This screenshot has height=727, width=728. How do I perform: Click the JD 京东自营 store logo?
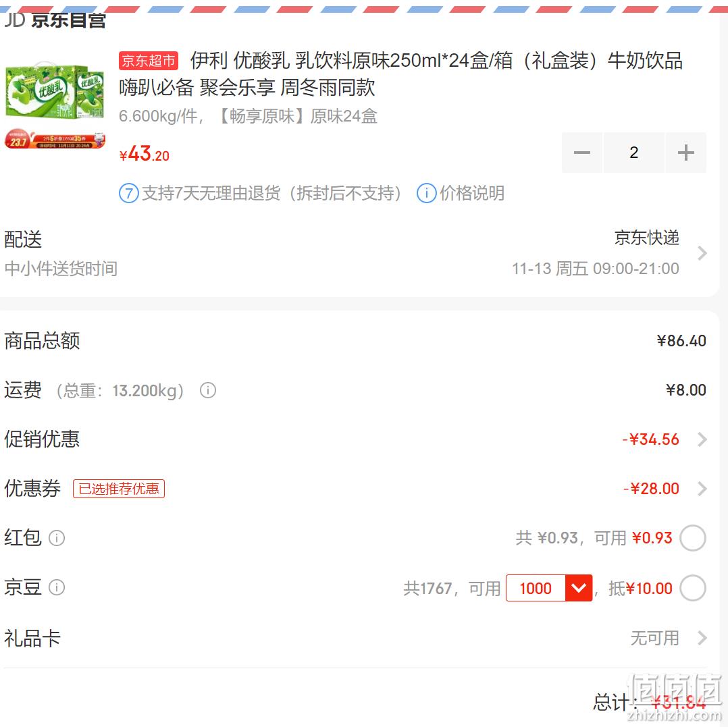tap(55, 20)
